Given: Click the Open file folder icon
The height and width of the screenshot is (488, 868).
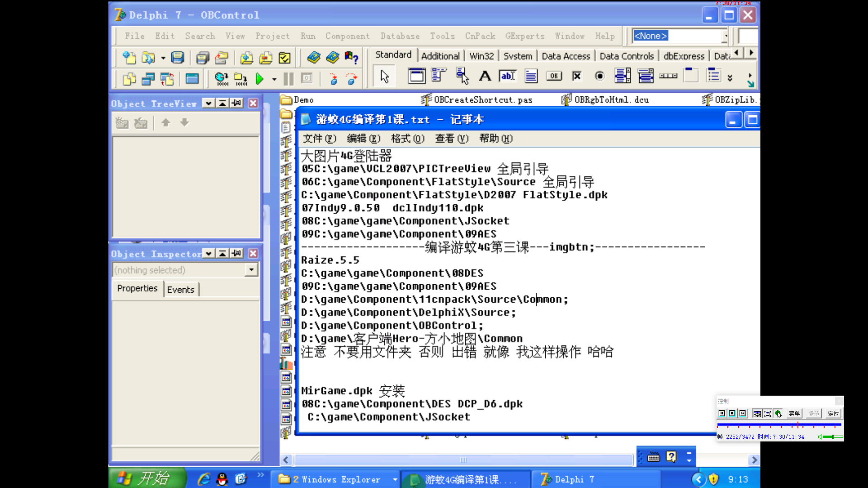Looking at the screenshot, I should point(148,57).
